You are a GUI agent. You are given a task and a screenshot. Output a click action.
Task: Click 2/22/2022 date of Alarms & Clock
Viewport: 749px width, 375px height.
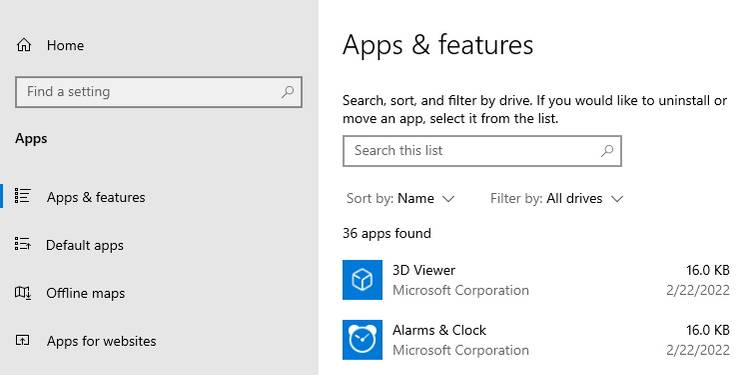pos(698,350)
